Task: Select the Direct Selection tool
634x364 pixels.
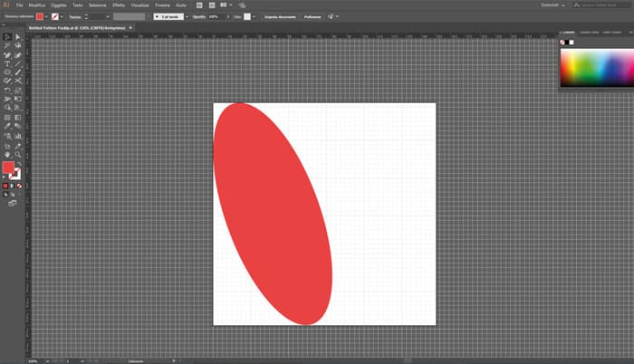Action: [x=18, y=37]
